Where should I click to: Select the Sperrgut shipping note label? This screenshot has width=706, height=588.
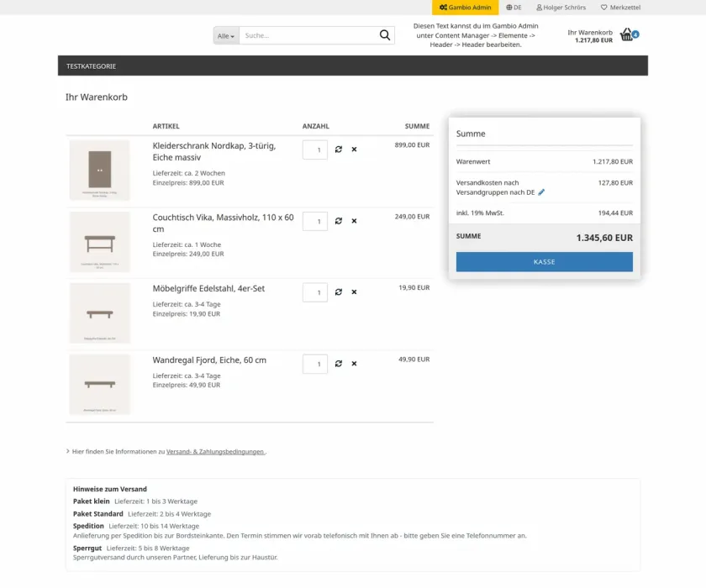(x=87, y=548)
